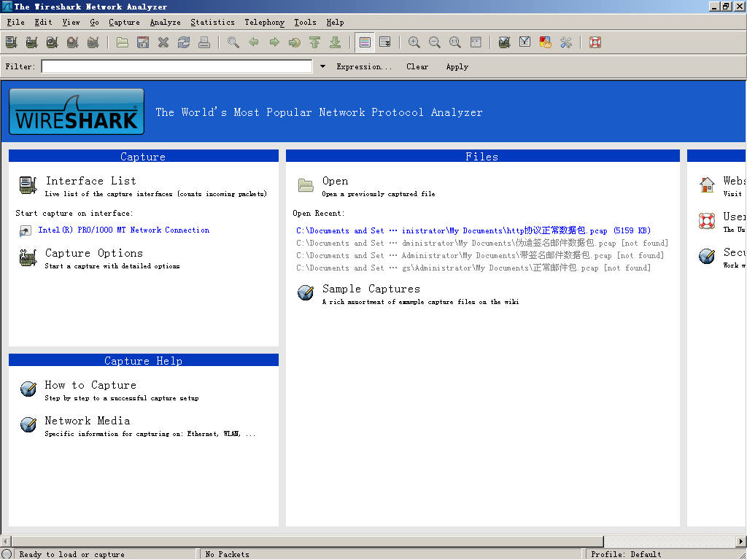Click expert info circle in status bar
This screenshot has height=560, width=747.
click(6, 554)
